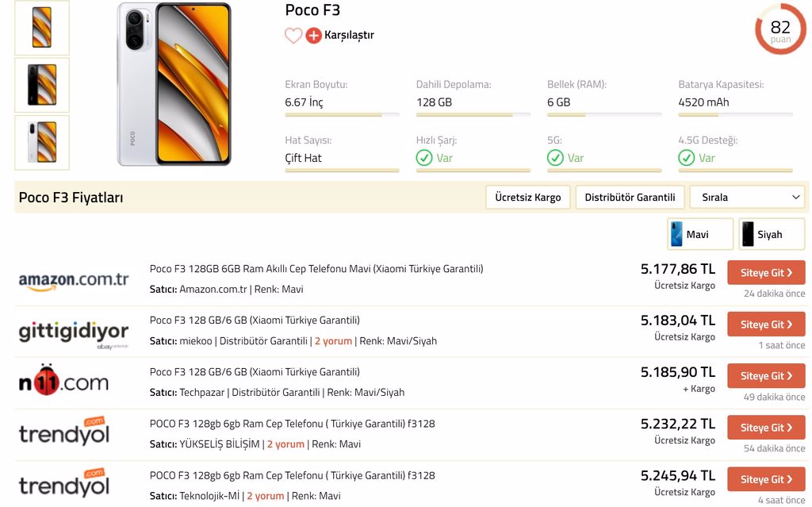Click the green check icon under 5G
This screenshot has width=812, height=507.
point(555,158)
